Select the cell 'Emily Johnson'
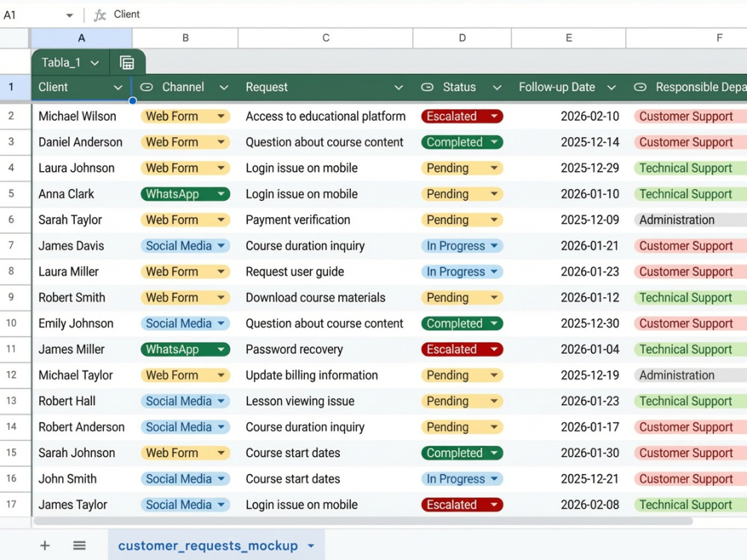The width and height of the screenshot is (747, 560). [x=81, y=323]
